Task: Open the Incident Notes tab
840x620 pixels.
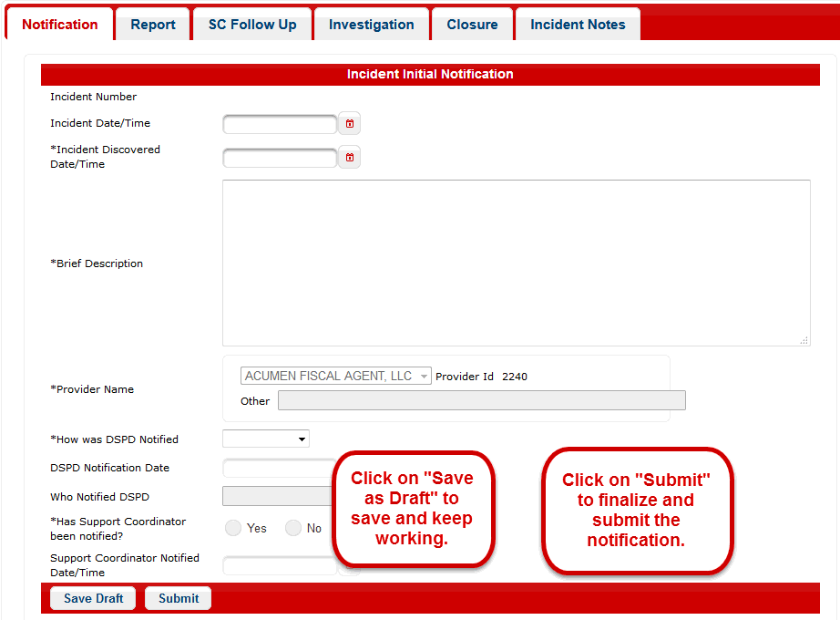Action: point(578,25)
